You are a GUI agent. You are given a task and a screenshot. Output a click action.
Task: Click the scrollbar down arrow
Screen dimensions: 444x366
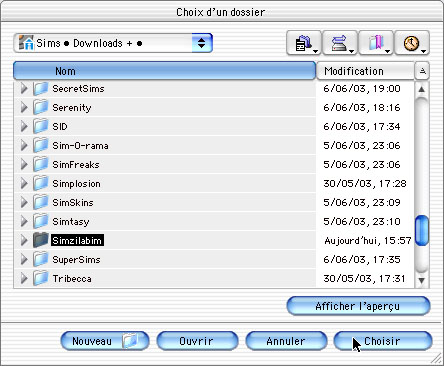coord(422,280)
